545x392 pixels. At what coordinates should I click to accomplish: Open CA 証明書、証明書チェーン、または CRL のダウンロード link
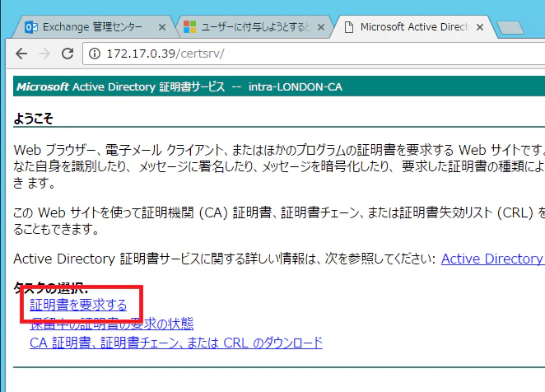point(176,343)
